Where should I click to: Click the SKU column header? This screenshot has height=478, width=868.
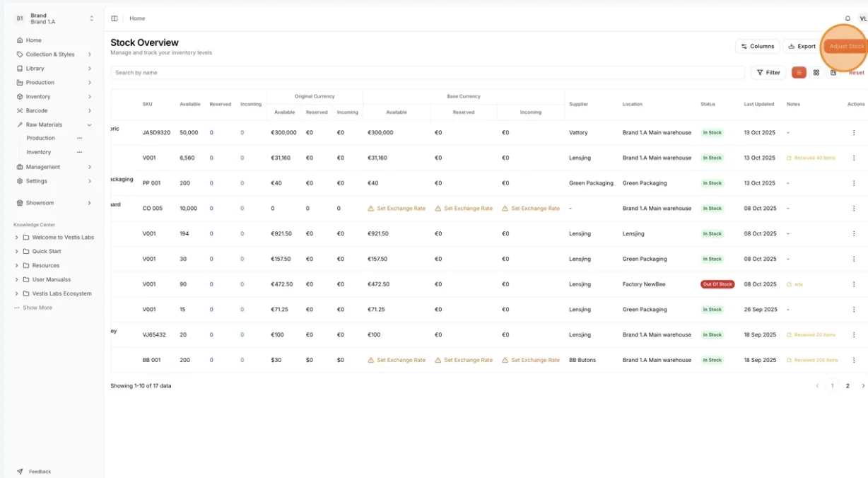pos(147,105)
